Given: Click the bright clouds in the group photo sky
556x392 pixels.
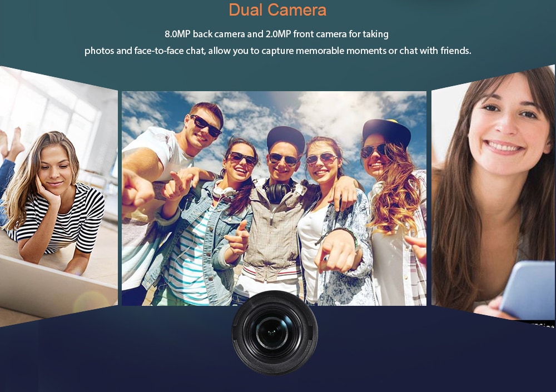Looking at the screenshot, I should pyautogui.click(x=334, y=108).
